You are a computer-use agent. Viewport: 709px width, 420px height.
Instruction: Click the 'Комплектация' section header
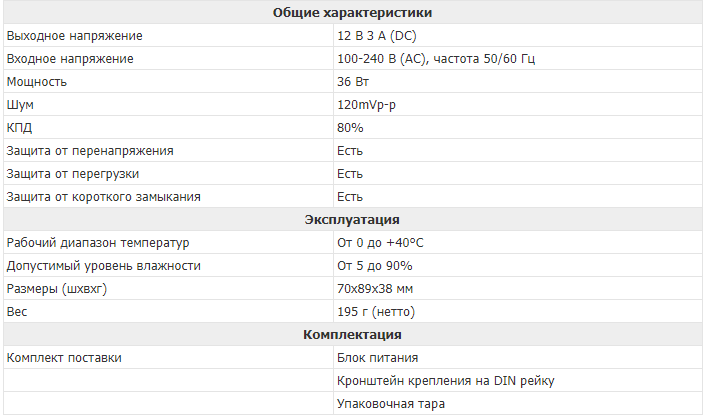(352, 335)
